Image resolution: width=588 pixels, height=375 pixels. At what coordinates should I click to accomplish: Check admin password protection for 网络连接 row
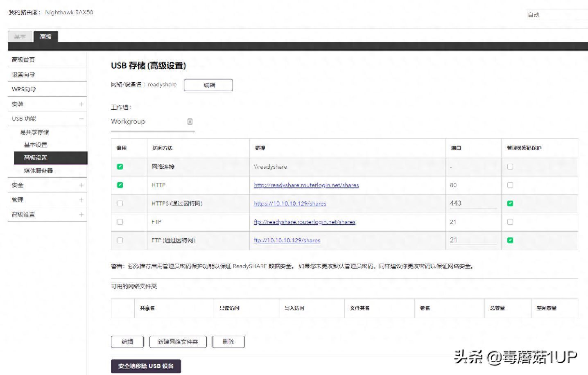510,167
